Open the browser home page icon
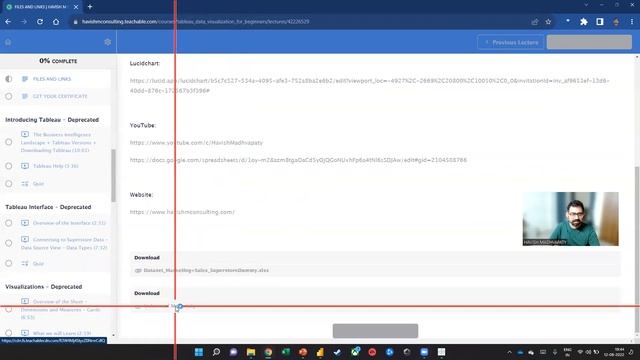640x360 pixels. click(x=56, y=22)
